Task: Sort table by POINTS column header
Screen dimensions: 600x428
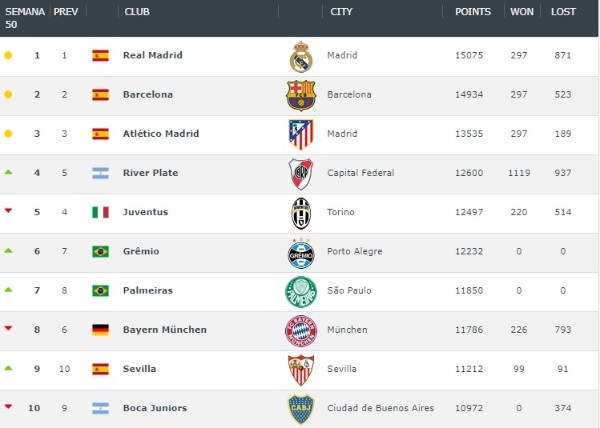Action: tap(473, 12)
